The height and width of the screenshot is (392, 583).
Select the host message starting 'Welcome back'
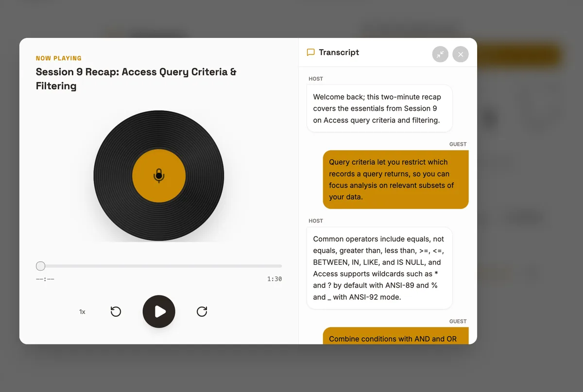point(379,108)
